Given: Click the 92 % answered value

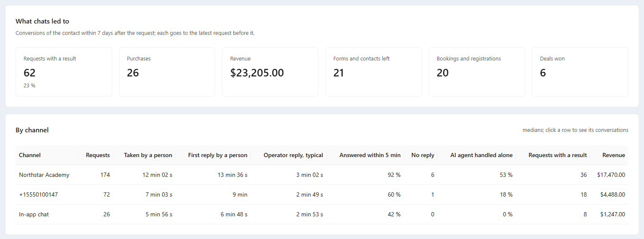Looking at the screenshot, I should (394, 175).
